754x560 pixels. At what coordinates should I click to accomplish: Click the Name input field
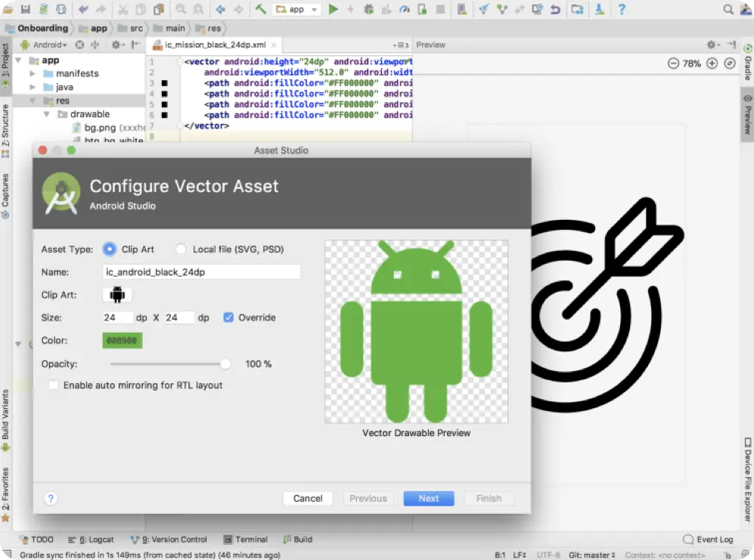point(201,272)
